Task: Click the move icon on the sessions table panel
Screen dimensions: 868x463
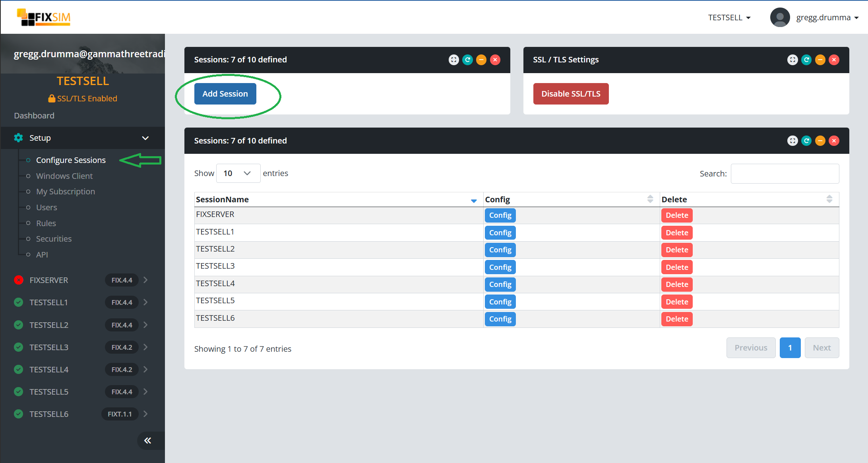Action: click(793, 141)
